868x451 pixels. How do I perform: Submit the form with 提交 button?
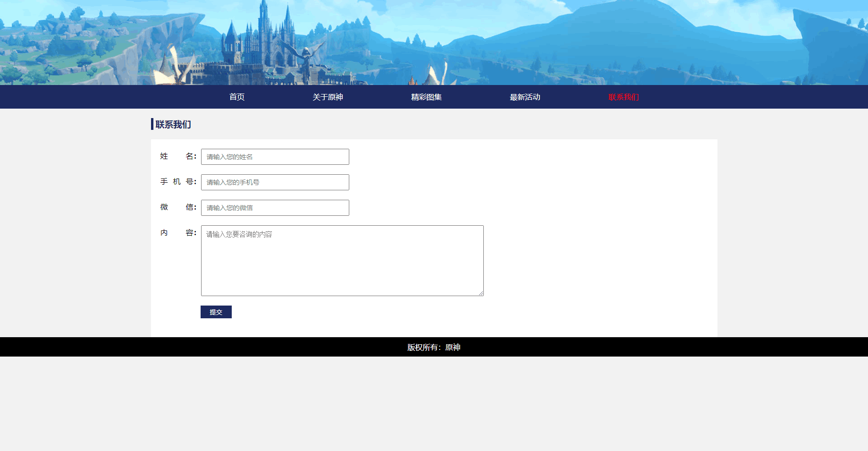216,312
